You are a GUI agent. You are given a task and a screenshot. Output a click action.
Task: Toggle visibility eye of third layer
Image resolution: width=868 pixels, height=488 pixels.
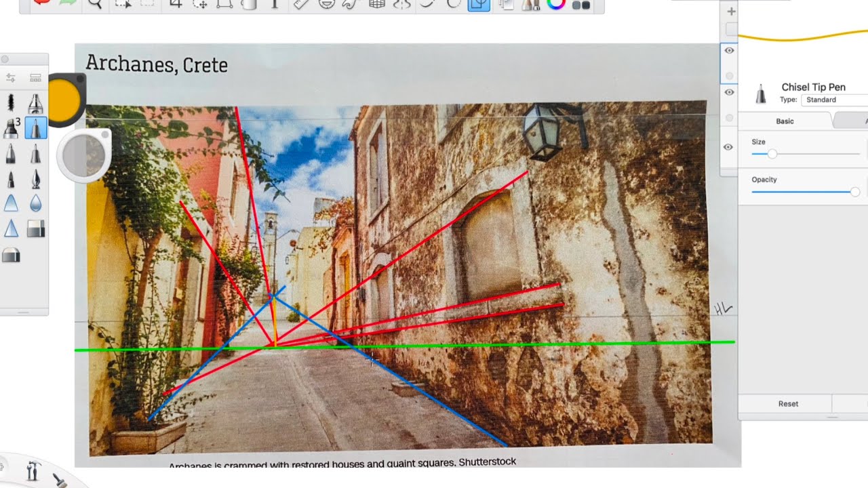[x=729, y=147]
